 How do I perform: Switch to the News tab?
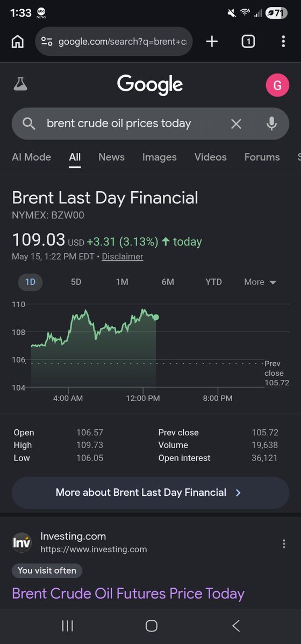click(111, 157)
